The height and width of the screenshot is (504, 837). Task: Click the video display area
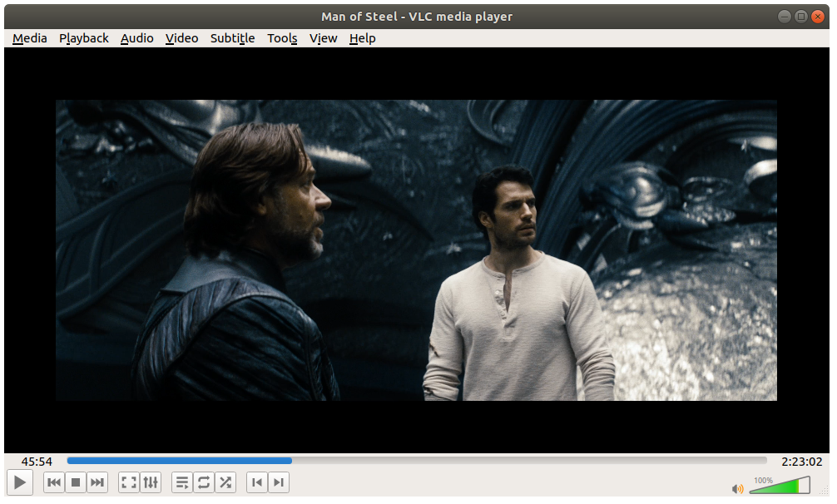pyautogui.click(x=417, y=250)
